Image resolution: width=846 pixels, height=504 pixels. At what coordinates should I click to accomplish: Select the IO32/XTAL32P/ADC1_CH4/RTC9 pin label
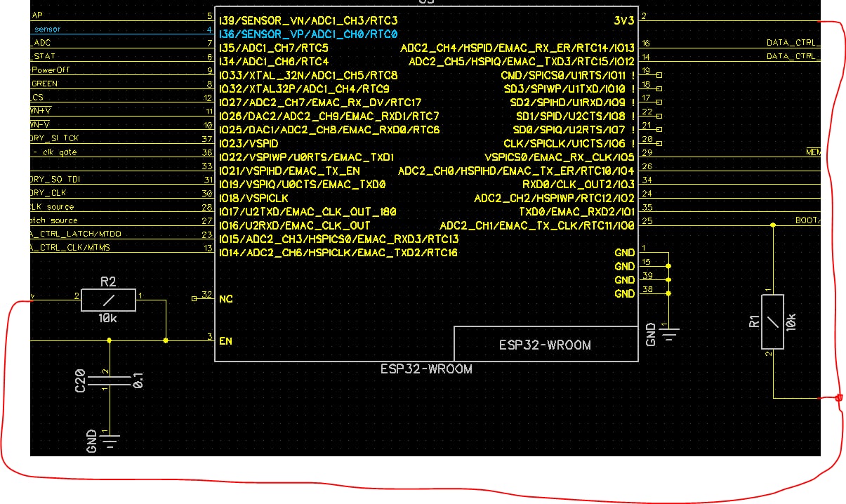pyautogui.click(x=304, y=88)
